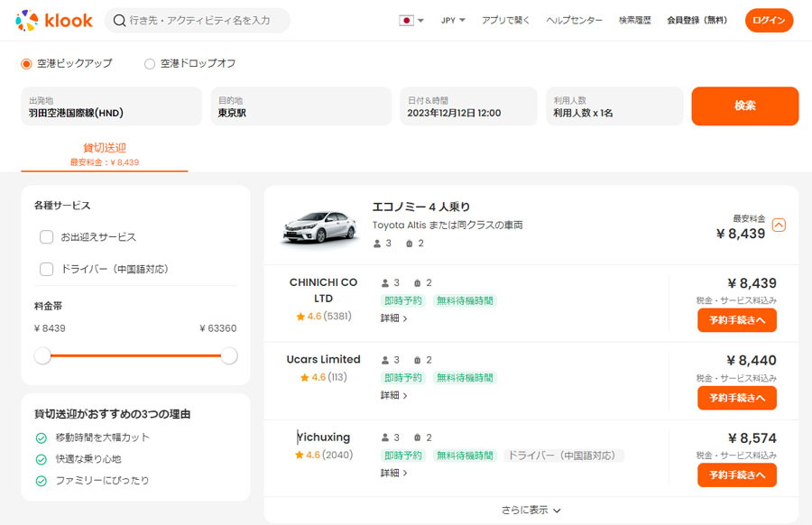
Task: Expand 詳細 for CHINICHI CO LTD
Action: click(393, 318)
